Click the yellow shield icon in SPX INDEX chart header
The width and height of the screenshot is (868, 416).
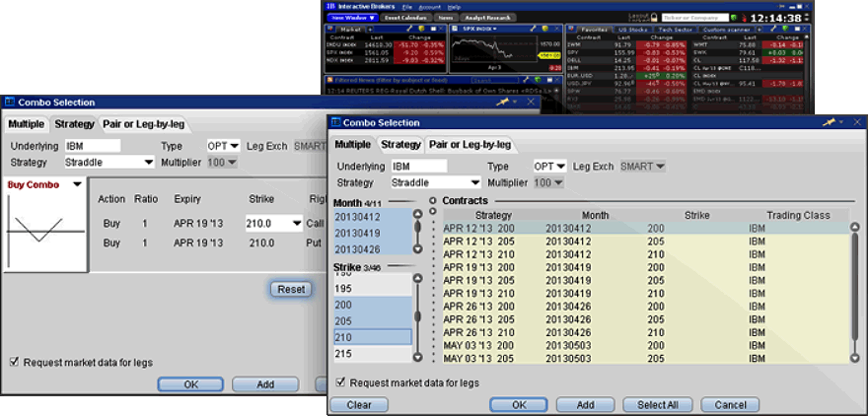click(x=544, y=29)
